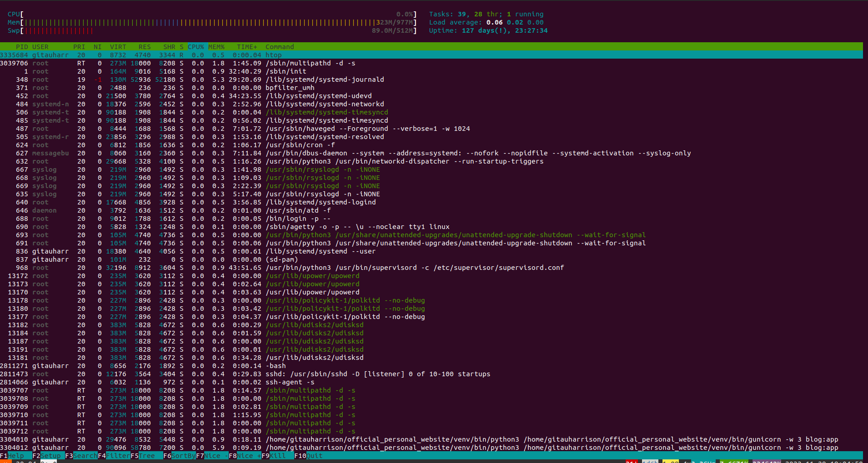Screen dimensions: 868x463
Task: Select the systemd-udevd process row
Action: pyautogui.click(x=431, y=96)
